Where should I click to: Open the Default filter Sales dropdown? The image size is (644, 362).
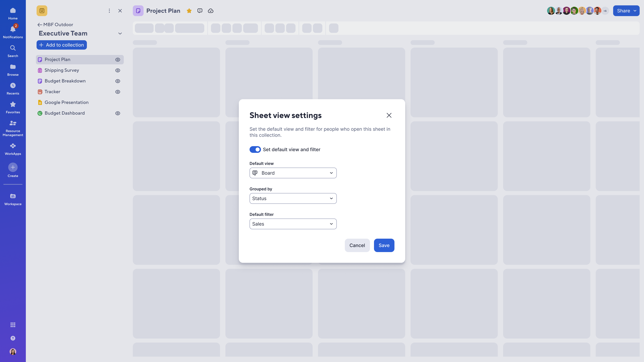point(293,224)
